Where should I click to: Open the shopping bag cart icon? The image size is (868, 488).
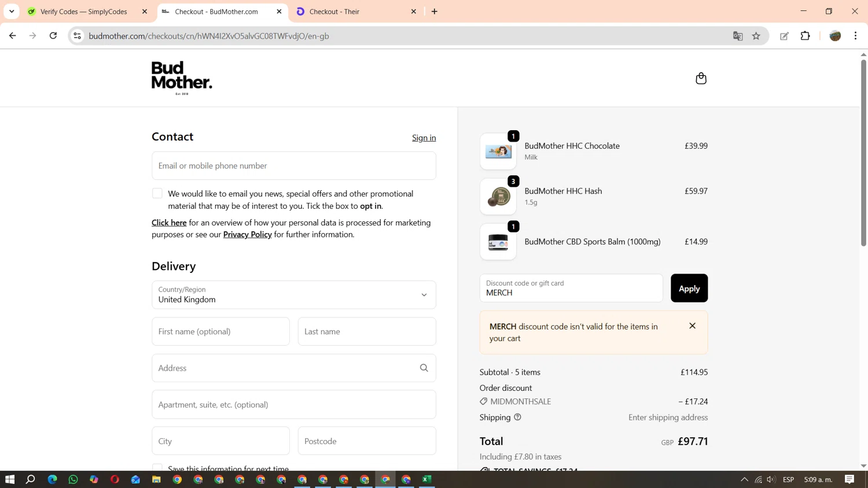tap(701, 78)
